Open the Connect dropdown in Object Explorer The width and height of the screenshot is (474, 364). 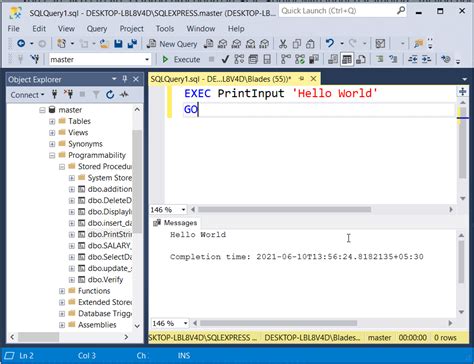coord(27,95)
